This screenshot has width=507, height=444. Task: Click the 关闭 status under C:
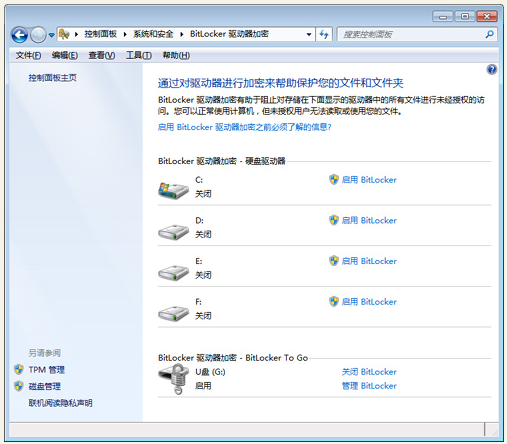[203, 194]
